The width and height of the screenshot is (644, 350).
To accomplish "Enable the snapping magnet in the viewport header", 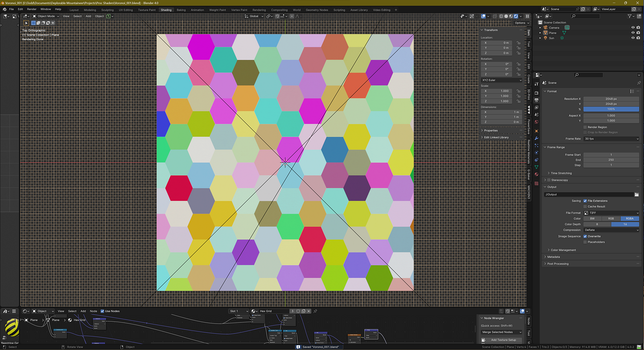I will pos(277,16).
